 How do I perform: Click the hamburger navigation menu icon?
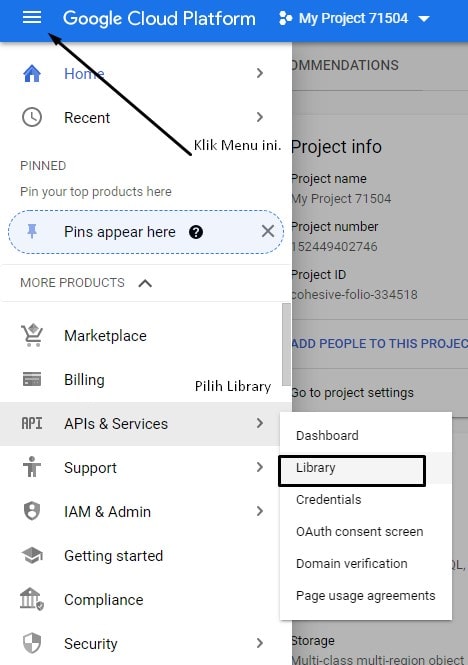click(32, 18)
